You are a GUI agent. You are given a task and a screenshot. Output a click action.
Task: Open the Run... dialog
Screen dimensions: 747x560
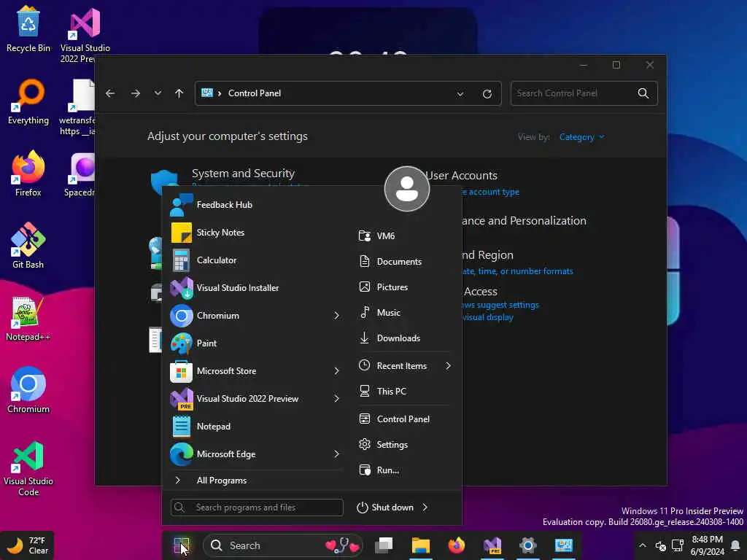(x=405, y=470)
